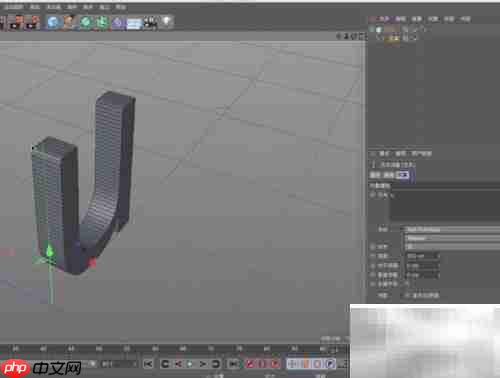The height and width of the screenshot is (378, 500).
Task: Jump to previous keyframe
Action: (x=165, y=364)
